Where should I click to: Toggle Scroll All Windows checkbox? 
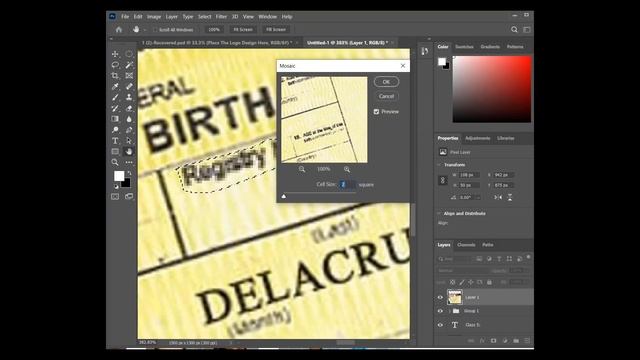(155, 30)
